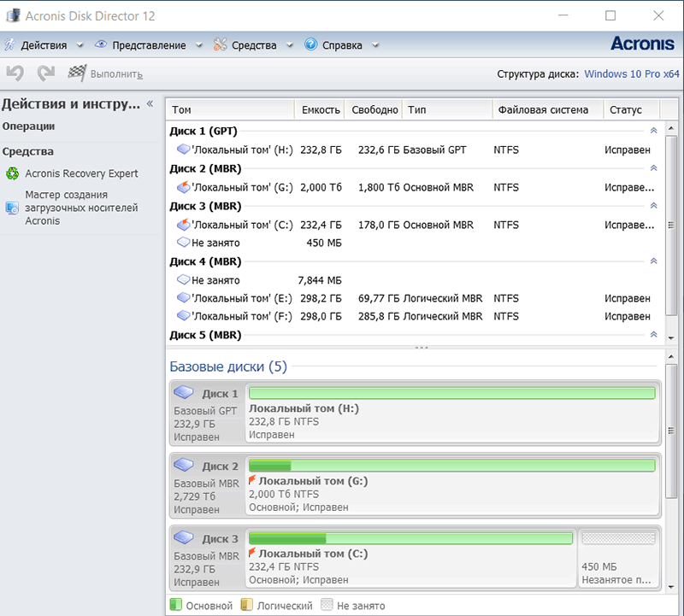Open the Представление menu
684x616 pixels.
(149, 45)
